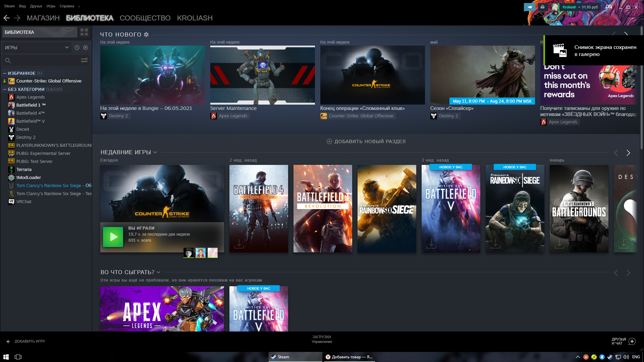Open KROLIASH profile tab
The height and width of the screenshot is (362, 644).
[195, 18]
